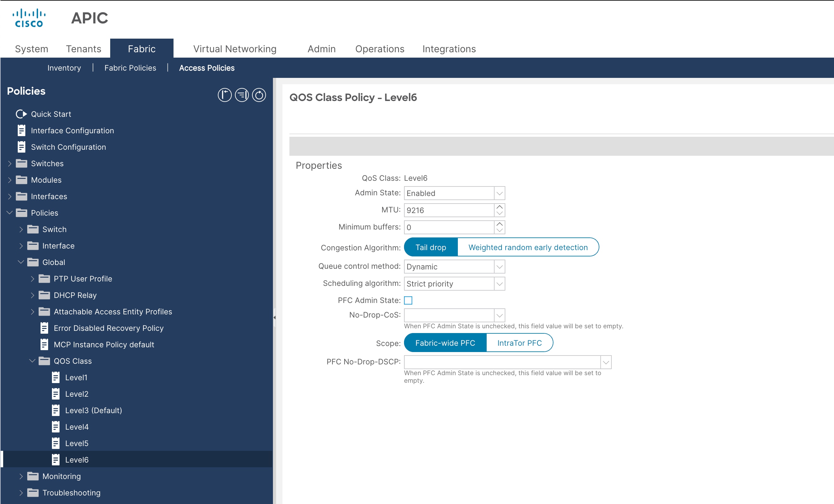Screen dimensions: 834x504
Task: Switch to the Fabric Policies tab
Action: (x=130, y=68)
